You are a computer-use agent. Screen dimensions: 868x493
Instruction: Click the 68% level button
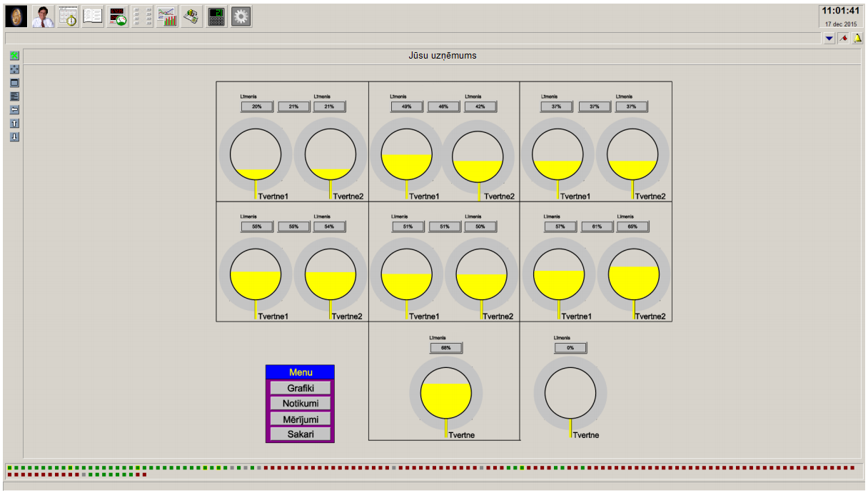point(446,348)
